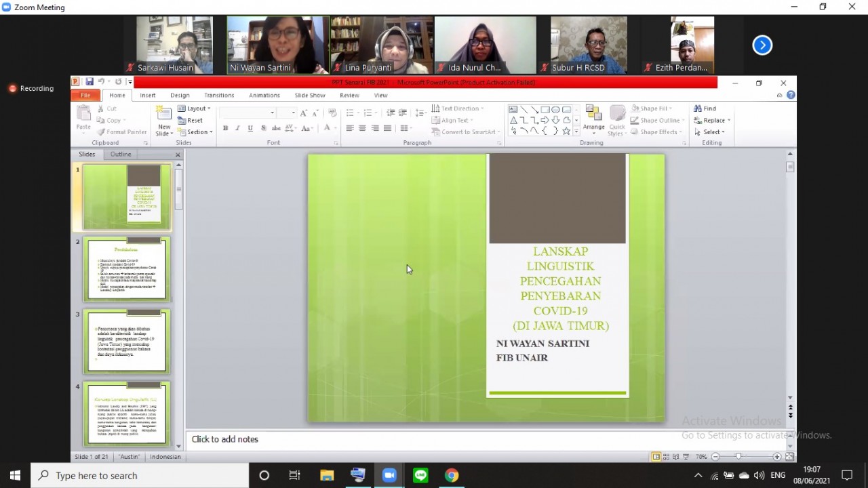Open the Arrange tool in Drawing group
This screenshot has height=488, width=868.
pyautogui.click(x=593, y=120)
